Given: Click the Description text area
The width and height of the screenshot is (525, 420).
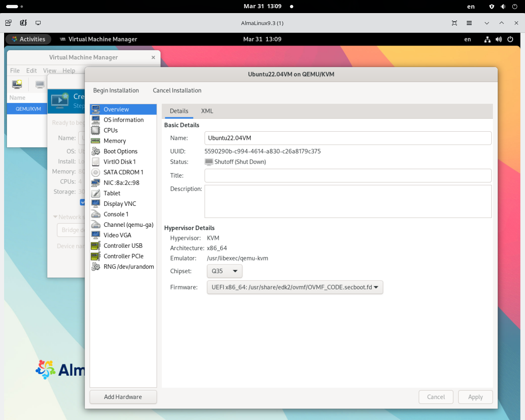Looking at the screenshot, I should [348, 201].
